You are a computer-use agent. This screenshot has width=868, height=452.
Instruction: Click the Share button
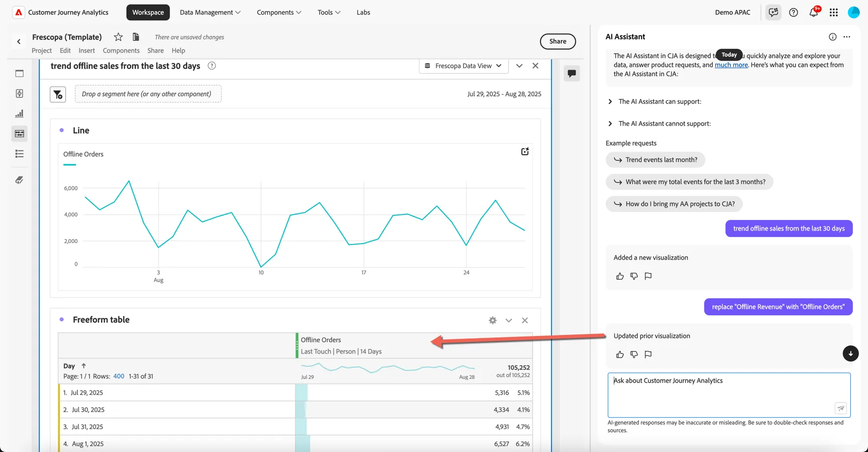tap(558, 41)
